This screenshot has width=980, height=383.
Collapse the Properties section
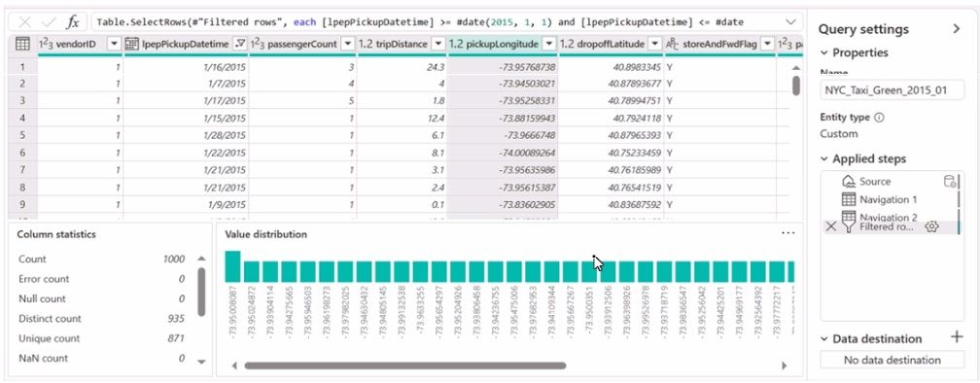tap(823, 52)
